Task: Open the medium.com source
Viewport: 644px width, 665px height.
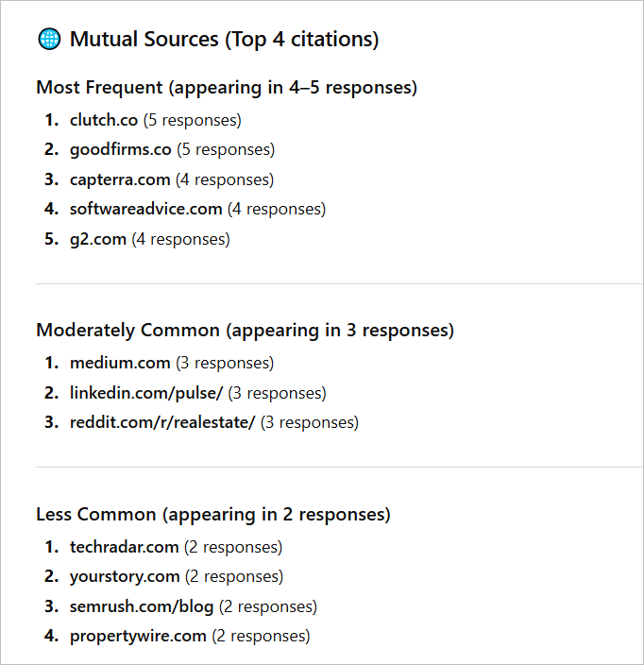Action: tap(120, 363)
